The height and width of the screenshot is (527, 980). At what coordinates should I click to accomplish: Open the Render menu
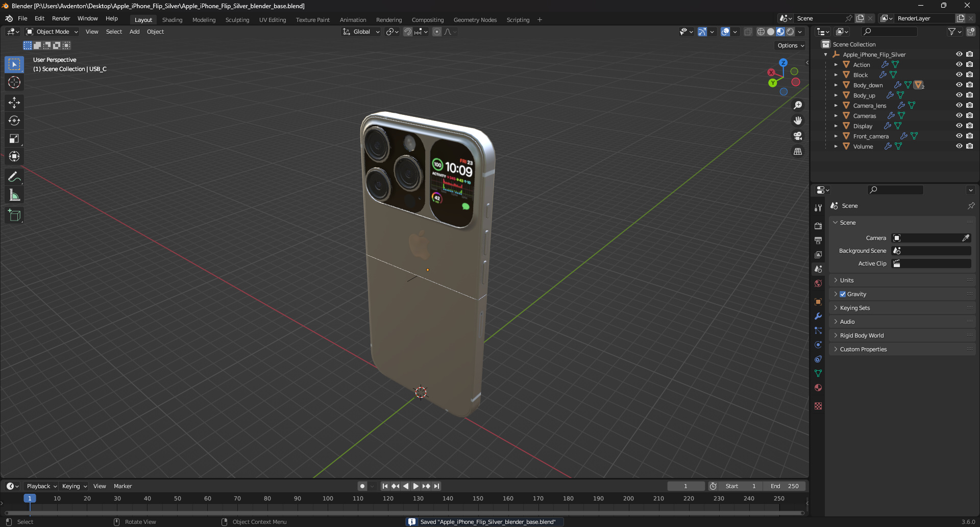click(x=61, y=18)
